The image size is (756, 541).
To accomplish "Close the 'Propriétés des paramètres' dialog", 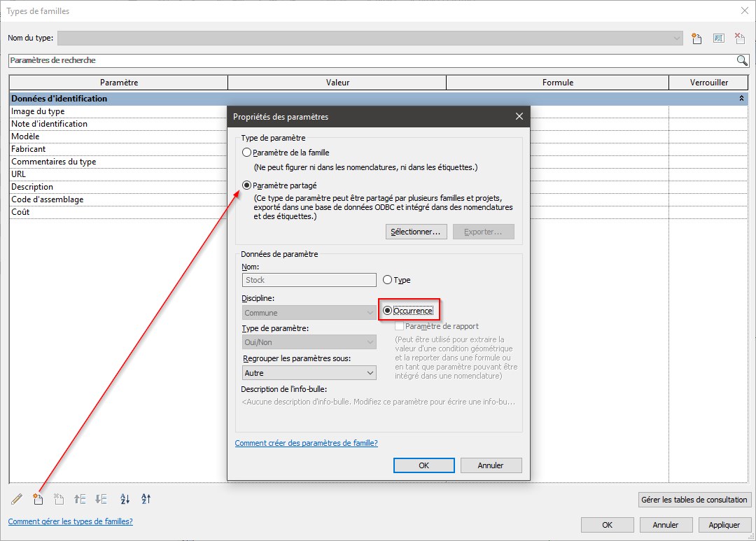I will 519,116.
